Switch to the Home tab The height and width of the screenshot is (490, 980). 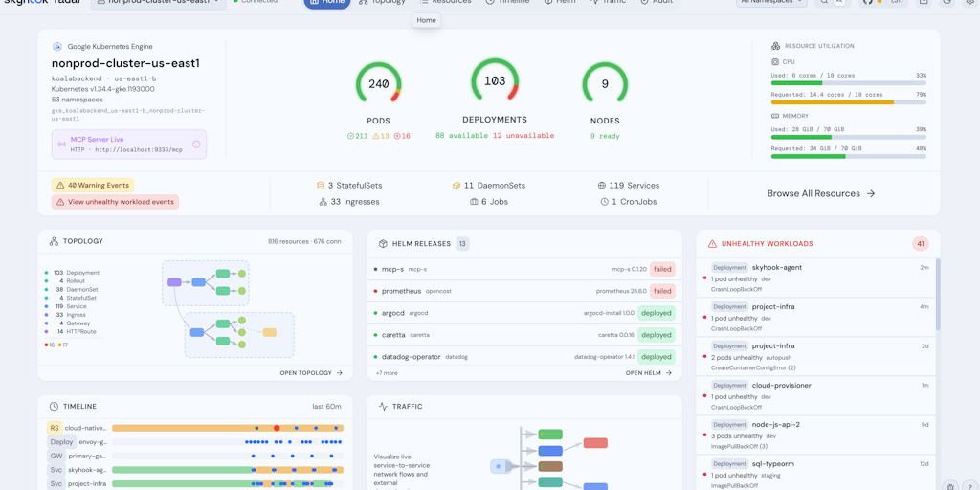[x=327, y=3]
